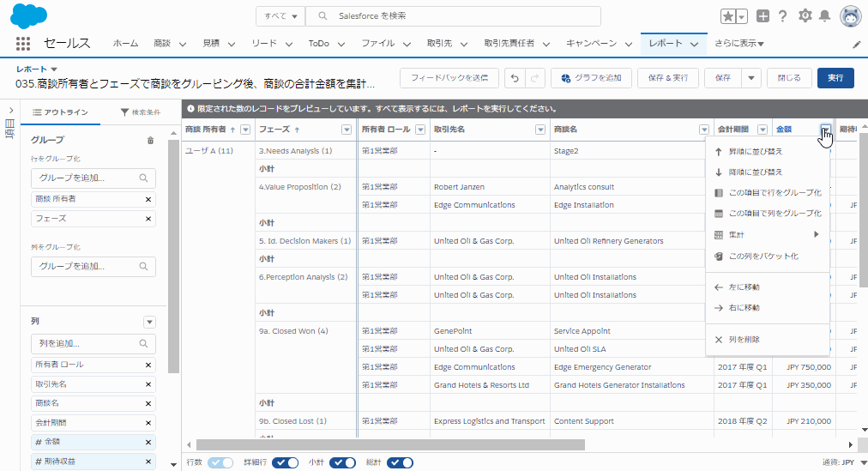The height and width of the screenshot is (471, 868).
Task: Open the 列 section dropdown menu
Action: click(149, 322)
